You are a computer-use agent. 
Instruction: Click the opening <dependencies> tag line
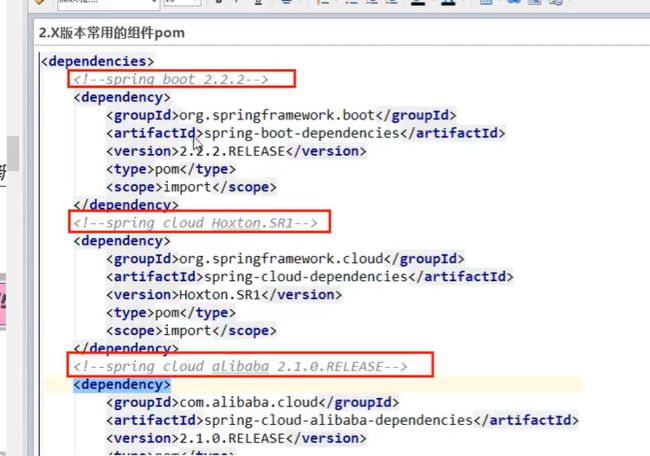pos(98,61)
